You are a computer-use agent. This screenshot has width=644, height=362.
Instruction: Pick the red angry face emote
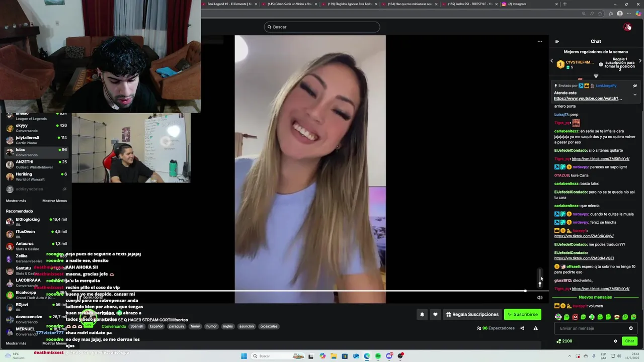[x=575, y=317]
